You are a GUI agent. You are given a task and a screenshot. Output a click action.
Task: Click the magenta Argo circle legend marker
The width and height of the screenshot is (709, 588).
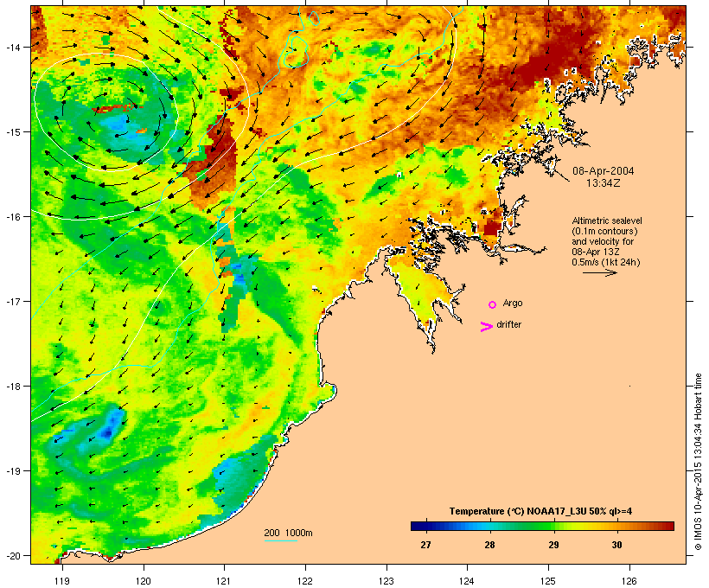point(493,304)
